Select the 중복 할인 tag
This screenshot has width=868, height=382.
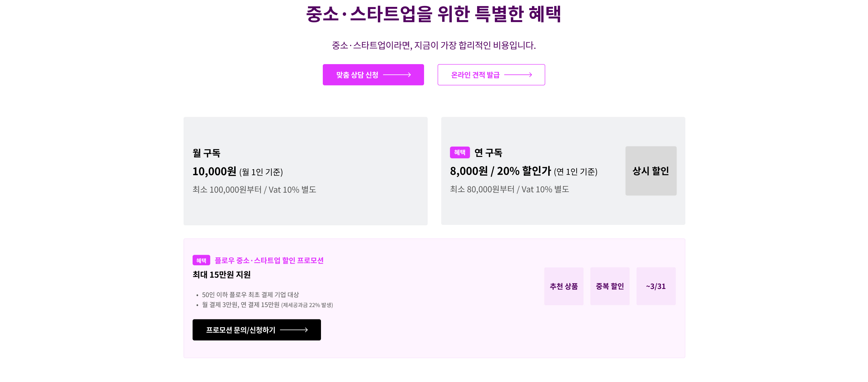(609, 286)
